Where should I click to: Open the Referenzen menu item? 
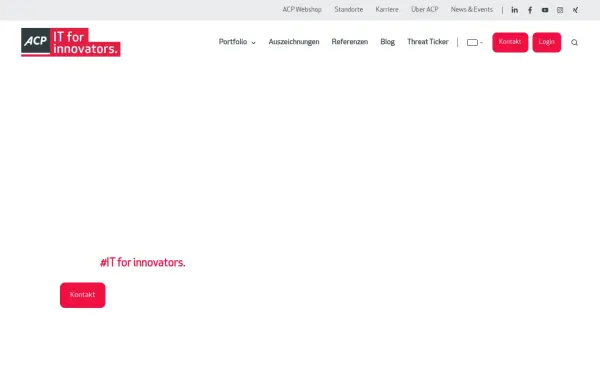[350, 42]
